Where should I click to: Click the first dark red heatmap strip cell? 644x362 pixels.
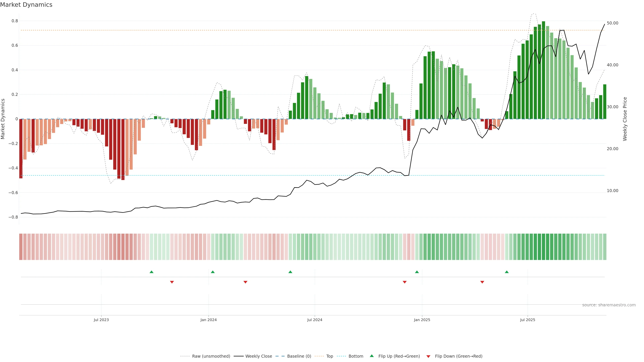point(21,247)
